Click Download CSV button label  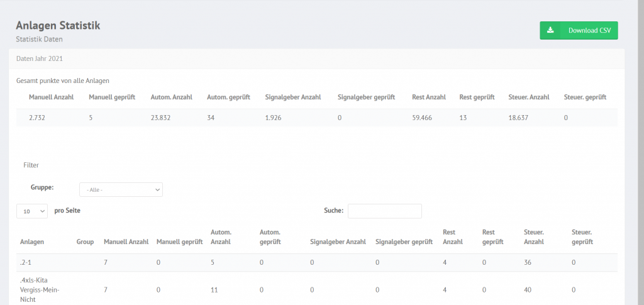coord(589,30)
